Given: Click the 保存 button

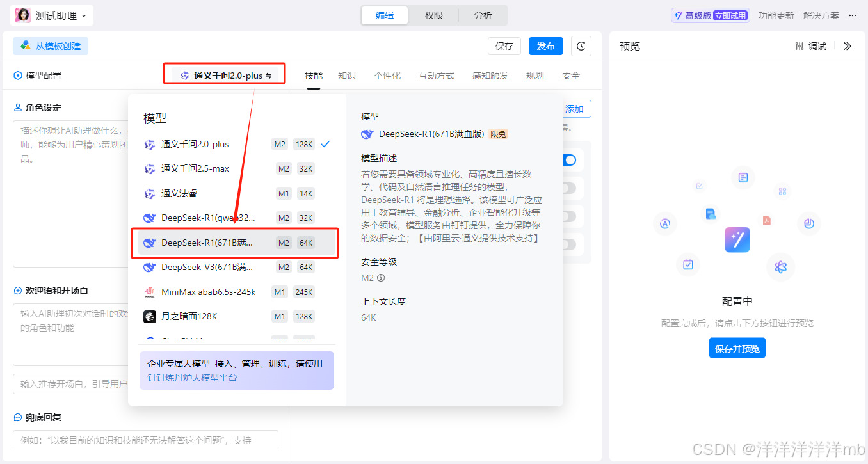Looking at the screenshot, I should (x=504, y=46).
